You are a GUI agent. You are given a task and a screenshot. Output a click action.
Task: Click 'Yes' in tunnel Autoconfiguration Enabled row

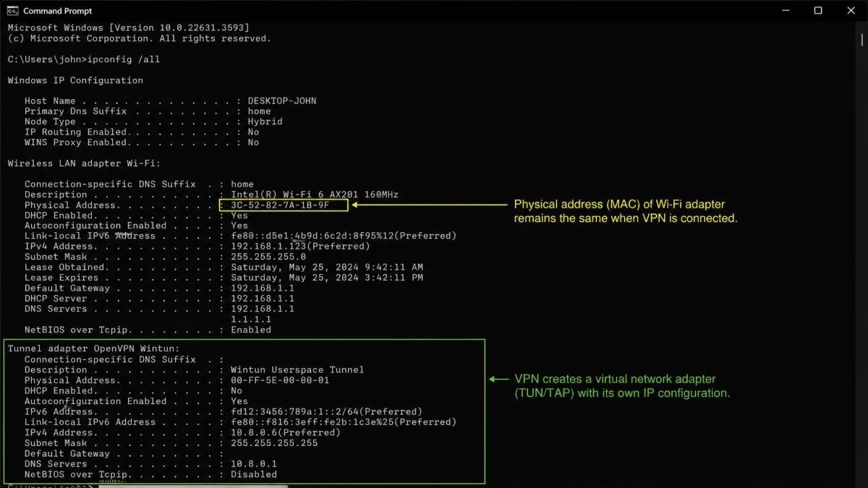point(239,401)
